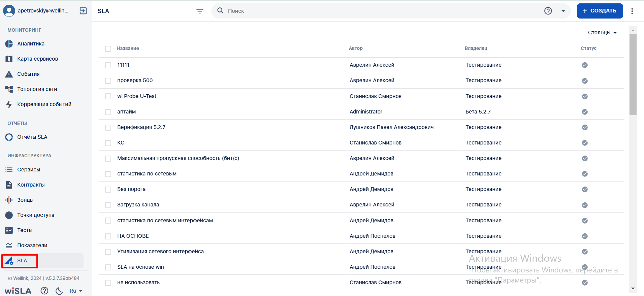Click the Аналитика pie chart icon
Image resolution: width=644 pixels, height=296 pixels.
(x=9, y=44)
